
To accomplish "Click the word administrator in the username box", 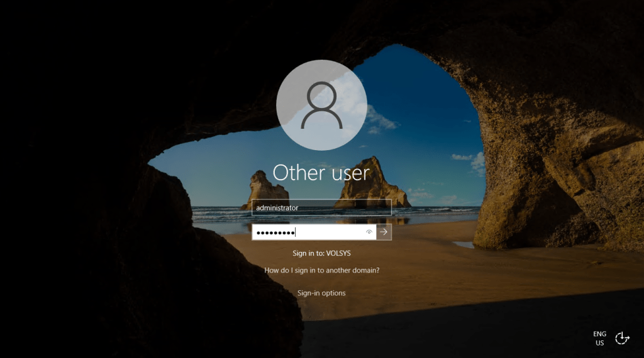I will [x=277, y=207].
